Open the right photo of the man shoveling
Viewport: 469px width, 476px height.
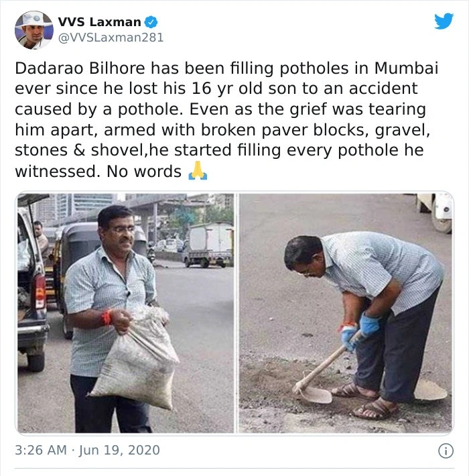tap(346, 313)
